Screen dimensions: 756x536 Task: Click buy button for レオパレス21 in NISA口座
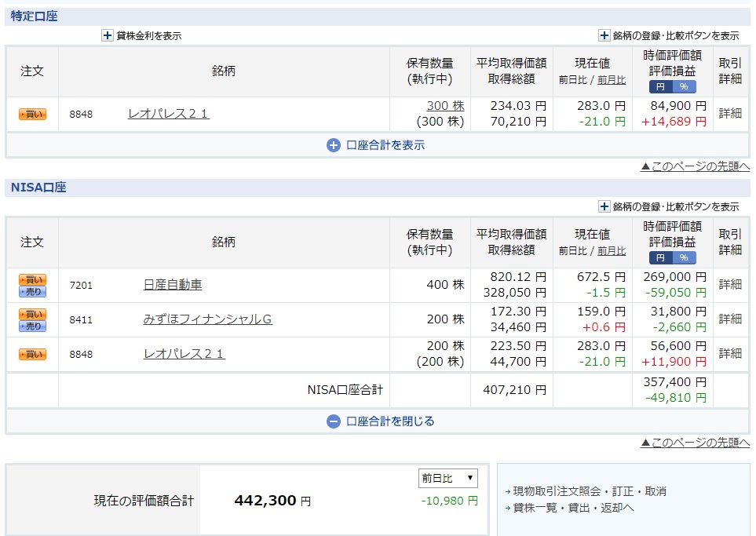point(32,355)
